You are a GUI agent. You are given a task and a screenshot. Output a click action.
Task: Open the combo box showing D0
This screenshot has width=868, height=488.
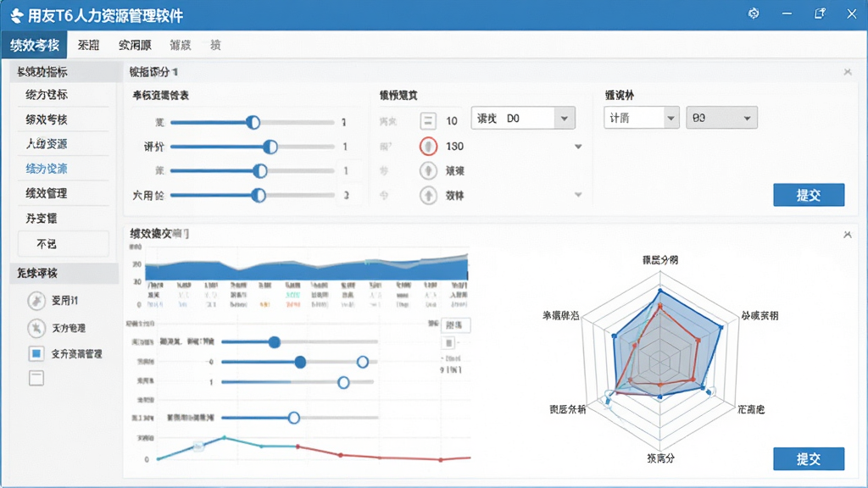(x=523, y=119)
